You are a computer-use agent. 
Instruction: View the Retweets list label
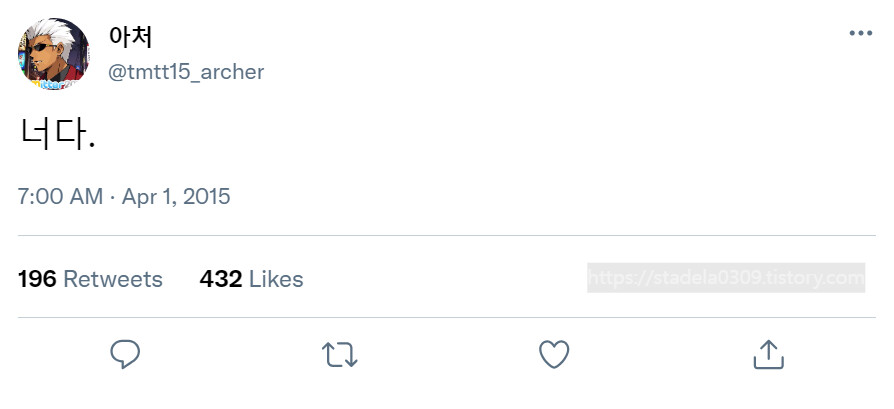(x=112, y=279)
